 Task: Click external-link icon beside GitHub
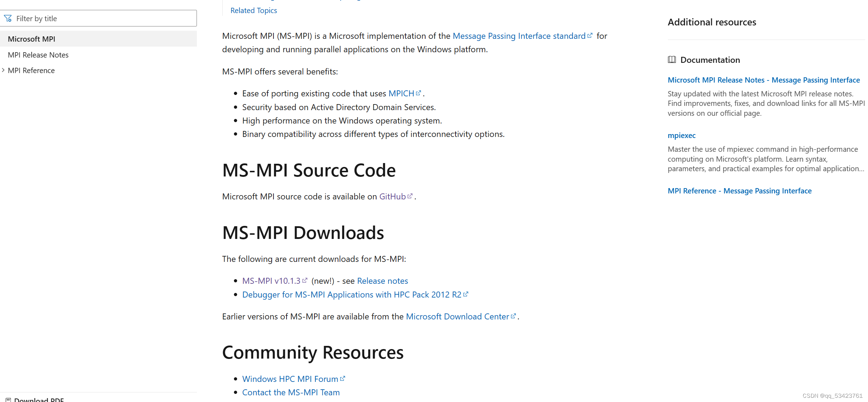click(x=410, y=196)
